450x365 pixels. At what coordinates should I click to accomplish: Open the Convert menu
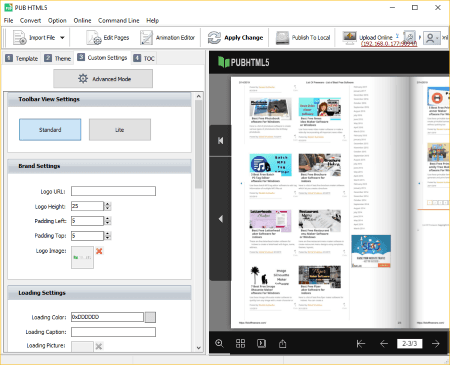coord(30,20)
